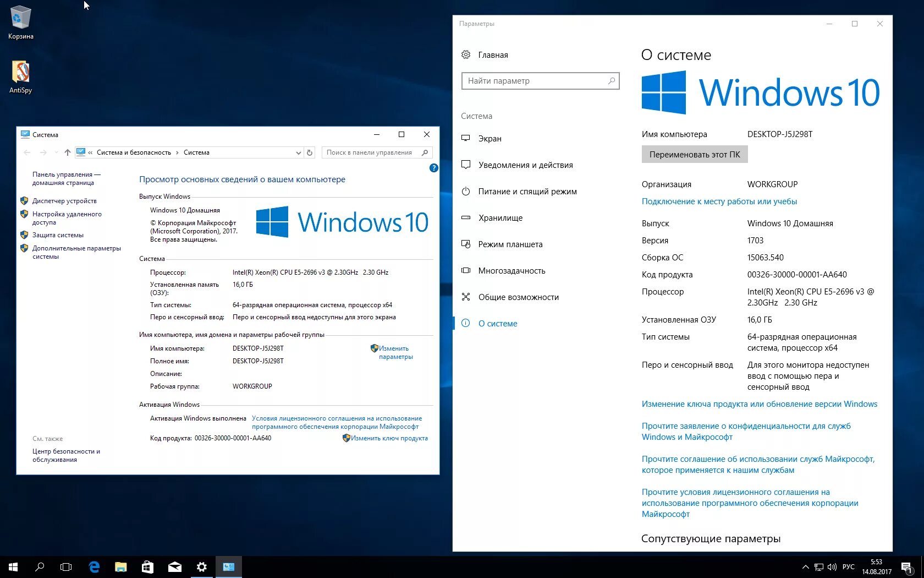Screen dimensions: 924x578
Task: Open recent locations dropdown next to navigation arrows
Action: point(56,152)
